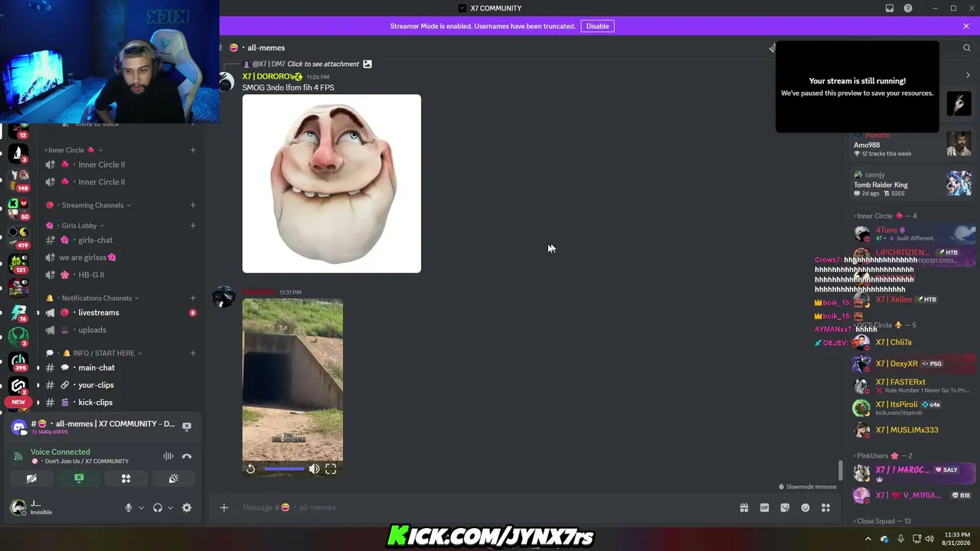Focus the Message all-memes input field
Screen dimensions: 980x551
pos(482,507)
